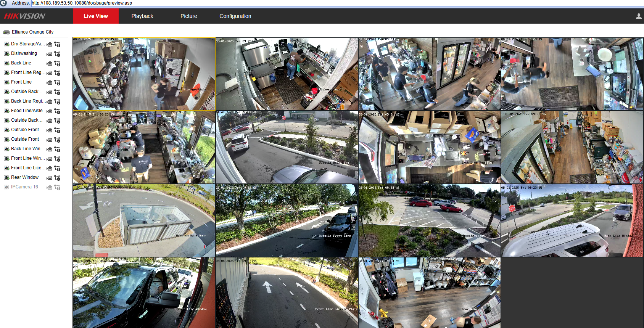Select the empty bottom-right video tile

pyautogui.click(x=572, y=292)
